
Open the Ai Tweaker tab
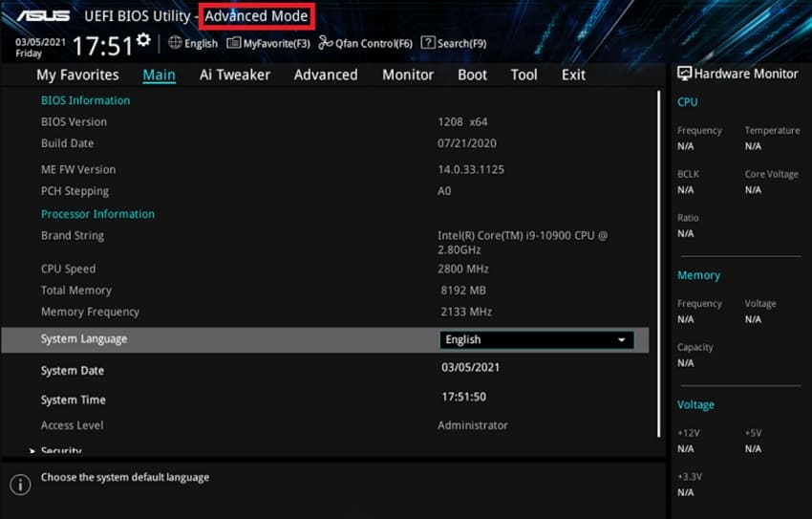(235, 76)
